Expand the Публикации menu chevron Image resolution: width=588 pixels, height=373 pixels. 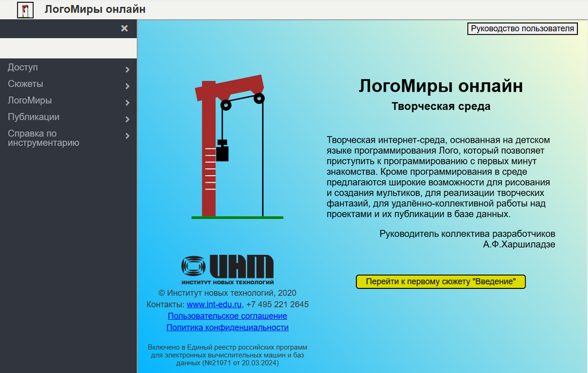click(128, 119)
